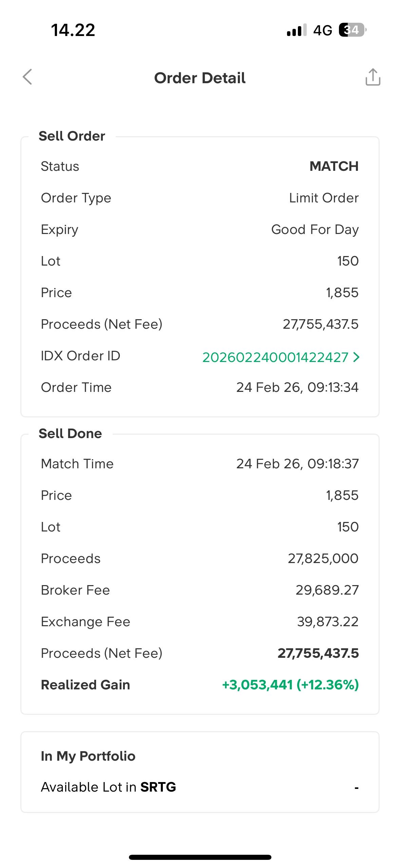This screenshot has width=400, height=868.
Task: Tap the Sell Done section header
Action: (x=70, y=434)
